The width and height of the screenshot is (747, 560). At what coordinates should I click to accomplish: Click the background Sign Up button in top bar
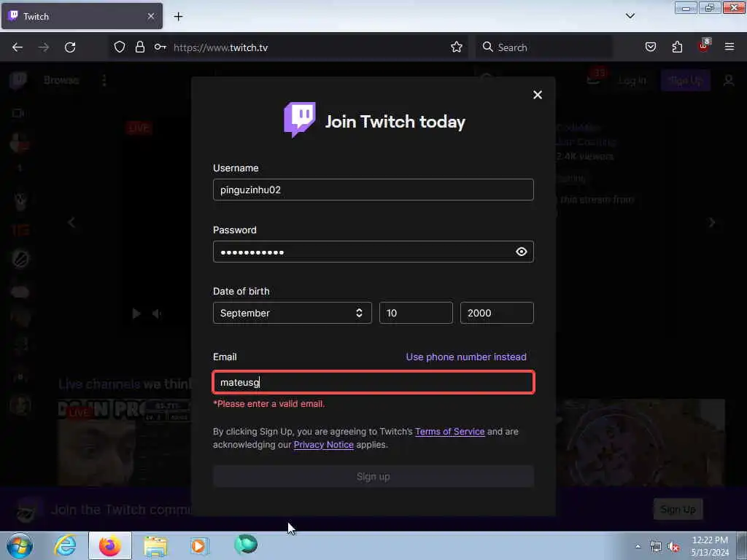685,80
